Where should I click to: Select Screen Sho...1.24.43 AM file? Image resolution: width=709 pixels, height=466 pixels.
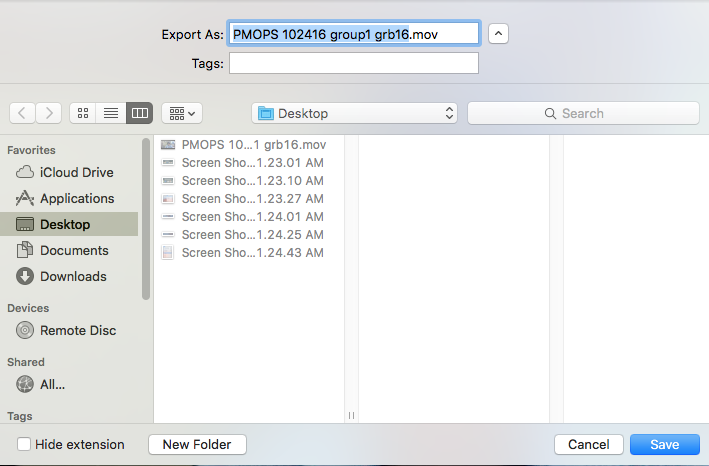tap(249, 253)
